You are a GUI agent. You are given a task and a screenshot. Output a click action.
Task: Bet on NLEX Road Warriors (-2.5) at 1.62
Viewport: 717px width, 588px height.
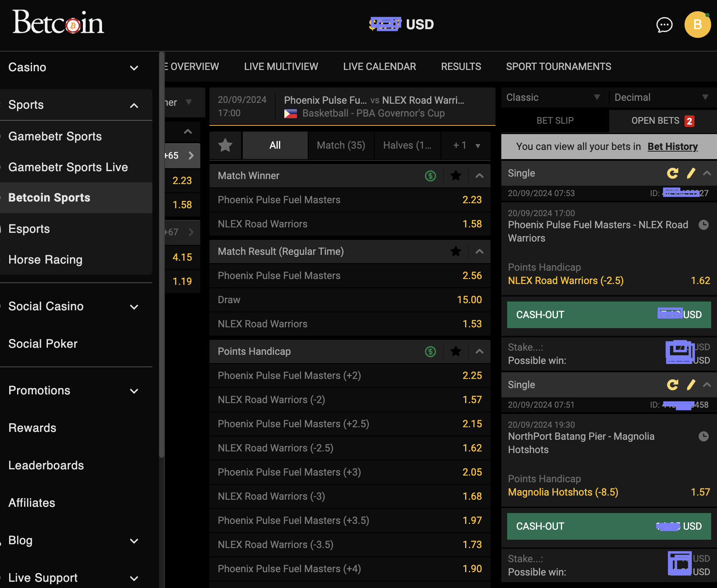point(350,448)
